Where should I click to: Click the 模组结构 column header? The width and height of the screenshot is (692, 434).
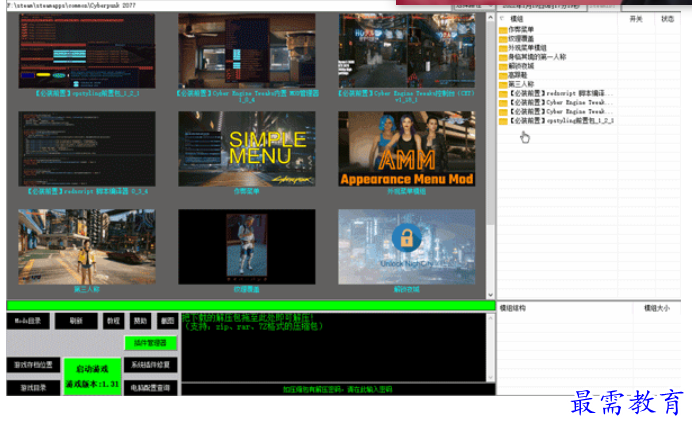pyautogui.click(x=513, y=308)
